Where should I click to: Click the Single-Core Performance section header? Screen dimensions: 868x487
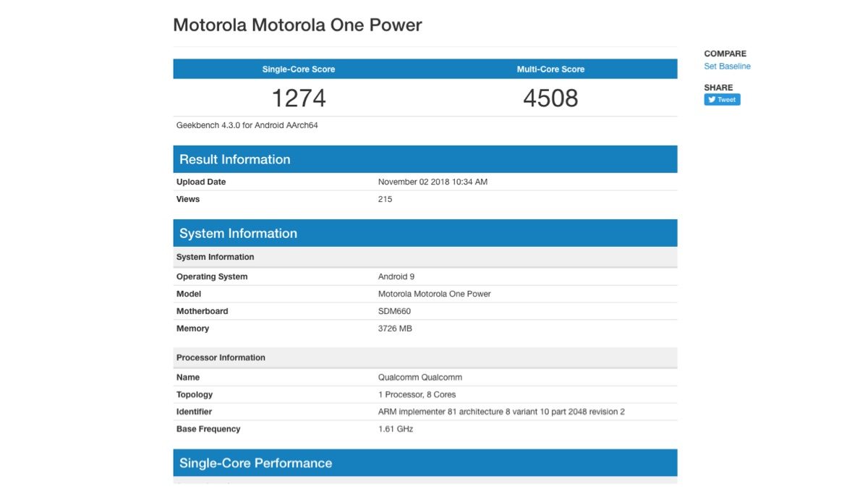255,464
